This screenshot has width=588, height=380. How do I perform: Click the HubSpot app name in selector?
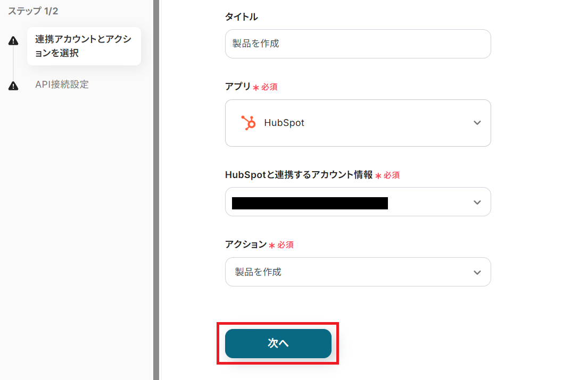point(284,123)
